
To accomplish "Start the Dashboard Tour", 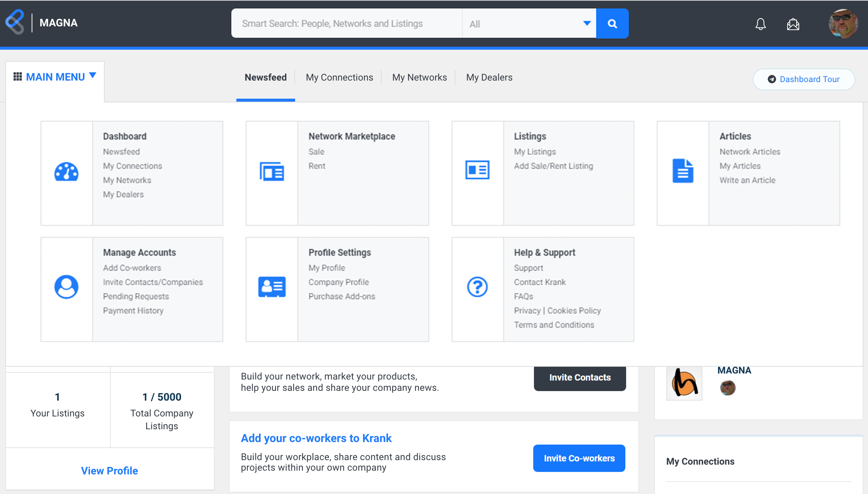I will coord(804,79).
